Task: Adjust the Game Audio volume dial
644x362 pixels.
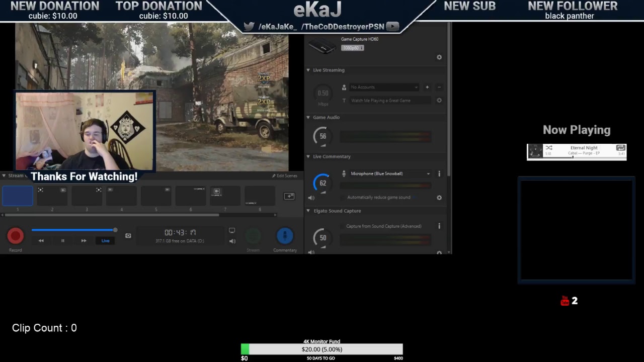Action: (x=323, y=136)
